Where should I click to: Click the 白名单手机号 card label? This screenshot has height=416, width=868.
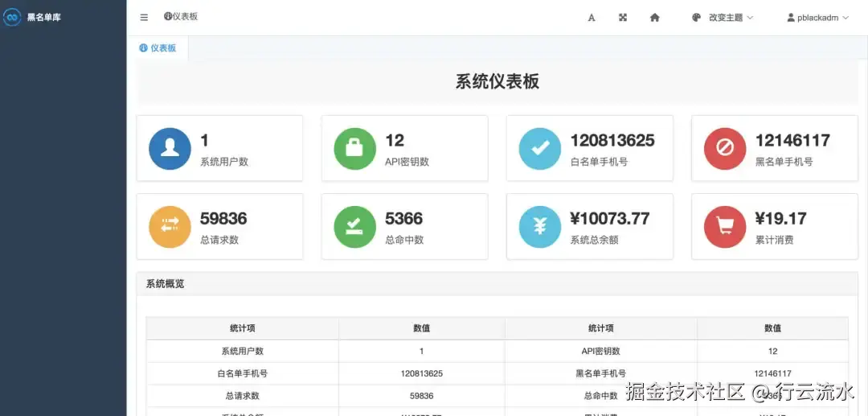pos(599,162)
